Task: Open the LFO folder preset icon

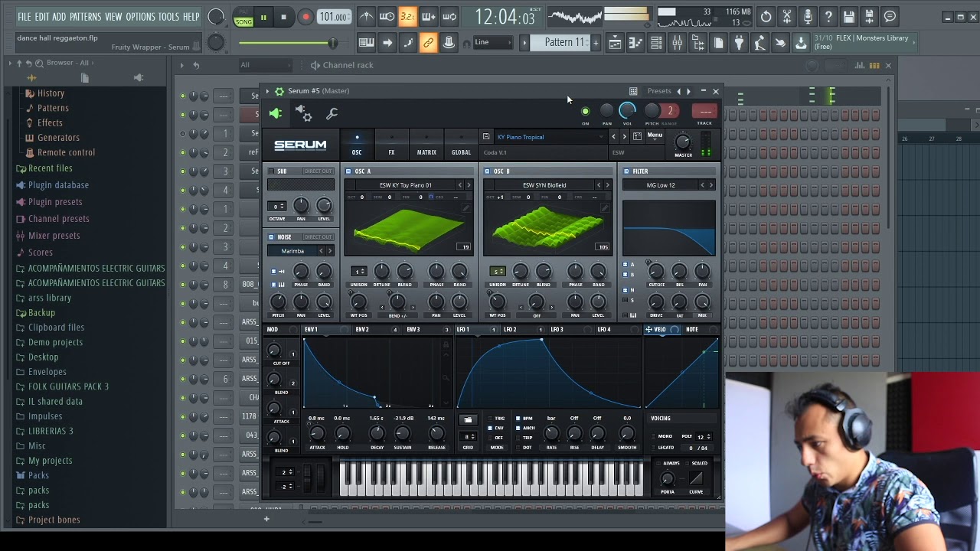Action: (468, 419)
